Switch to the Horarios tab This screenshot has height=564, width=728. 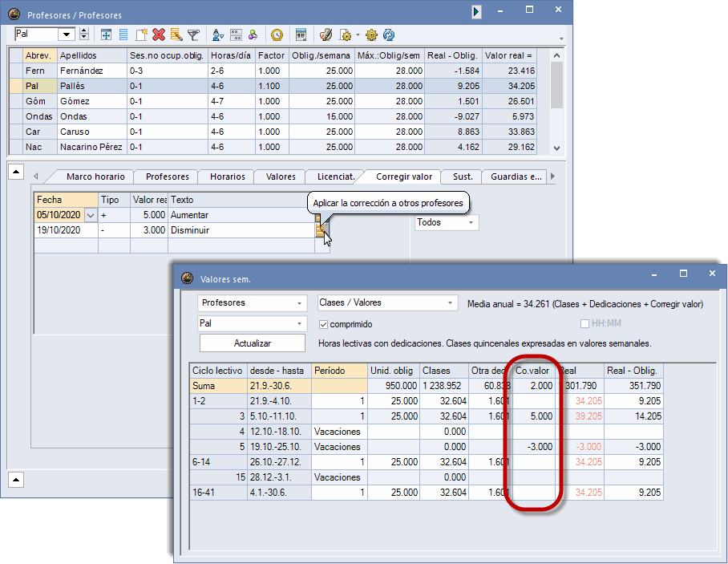228,177
